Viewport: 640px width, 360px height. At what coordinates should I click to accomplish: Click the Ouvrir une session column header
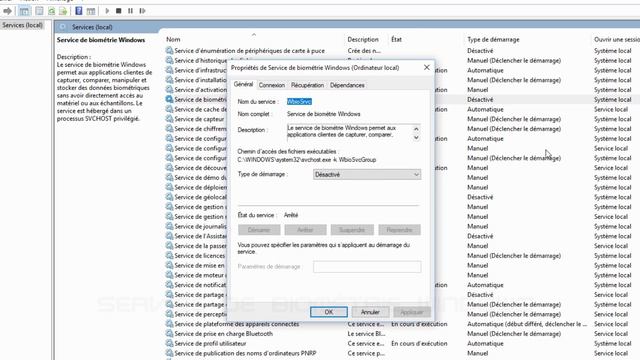coord(617,39)
